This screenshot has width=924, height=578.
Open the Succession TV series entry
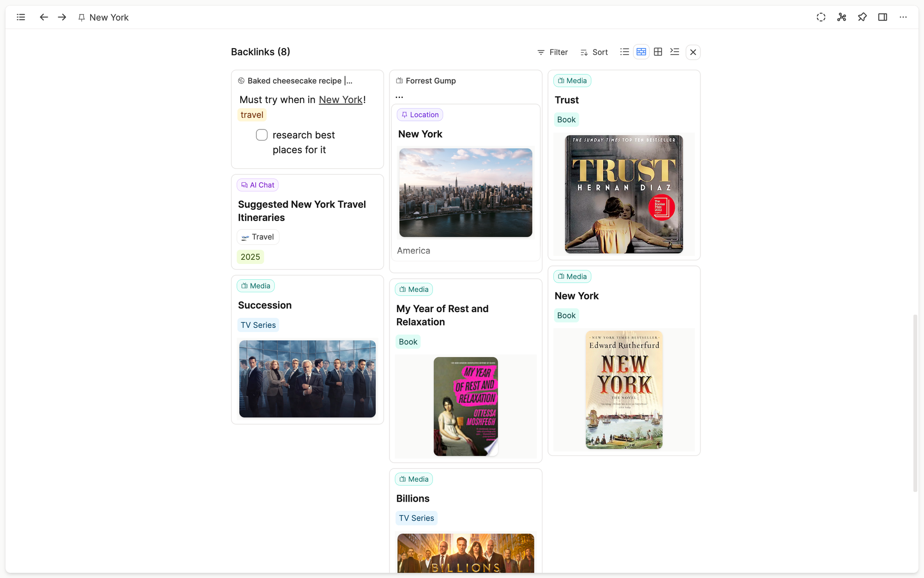click(x=265, y=305)
